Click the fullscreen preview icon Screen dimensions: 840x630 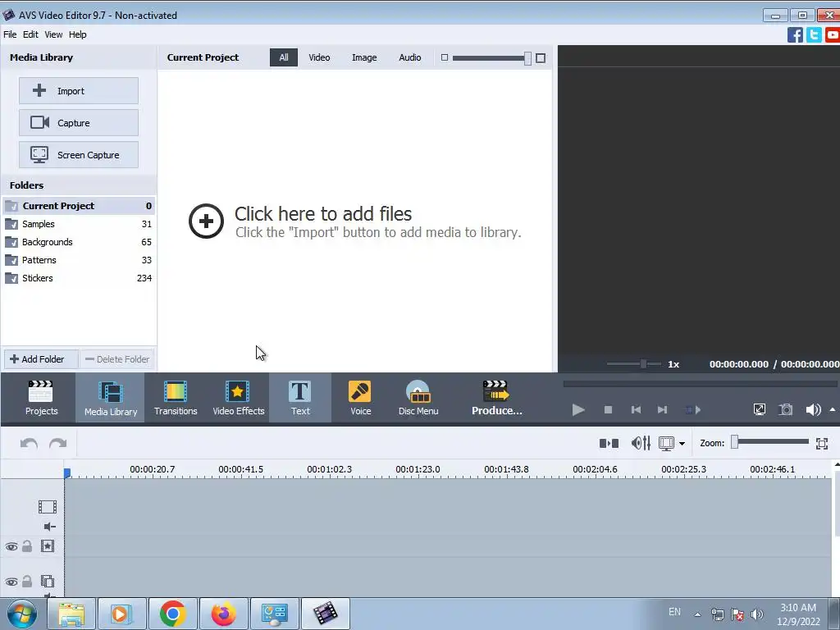click(x=759, y=410)
